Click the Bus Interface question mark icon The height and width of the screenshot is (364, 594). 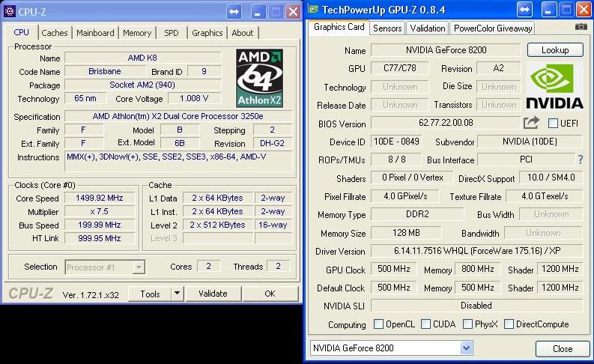coord(581,160)
